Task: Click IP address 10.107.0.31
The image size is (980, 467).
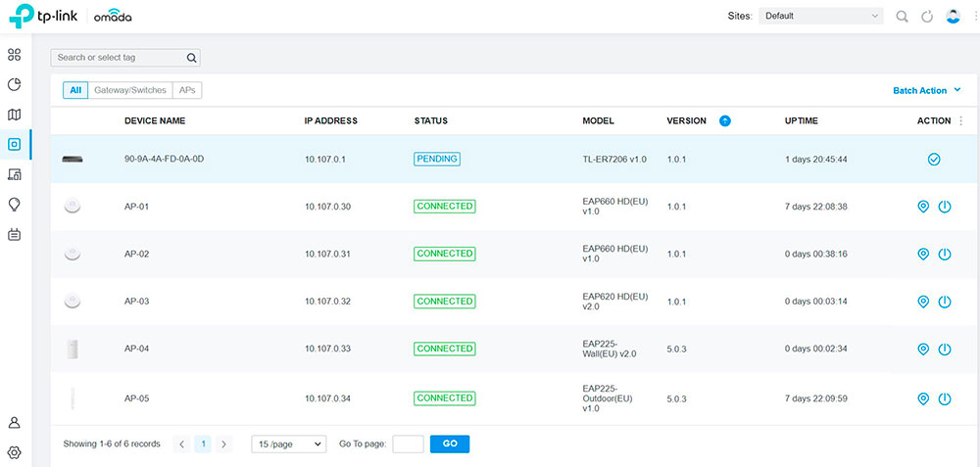Action: tap(327, 255)
